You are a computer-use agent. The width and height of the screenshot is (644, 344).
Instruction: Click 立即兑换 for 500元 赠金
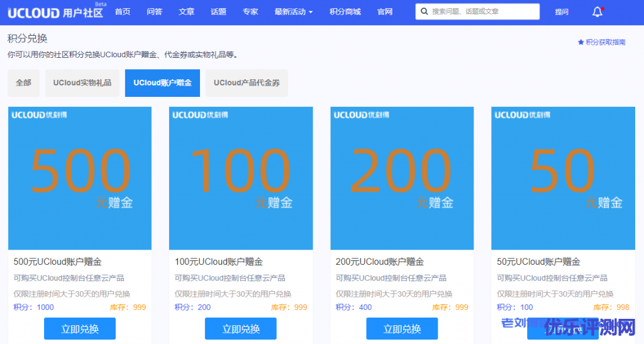coord(80,329)
